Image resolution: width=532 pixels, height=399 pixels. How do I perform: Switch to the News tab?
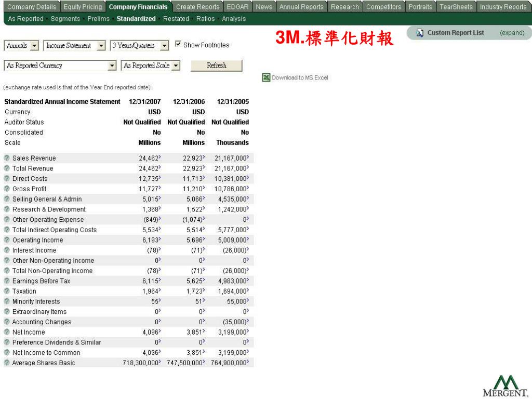click(264, 7)
